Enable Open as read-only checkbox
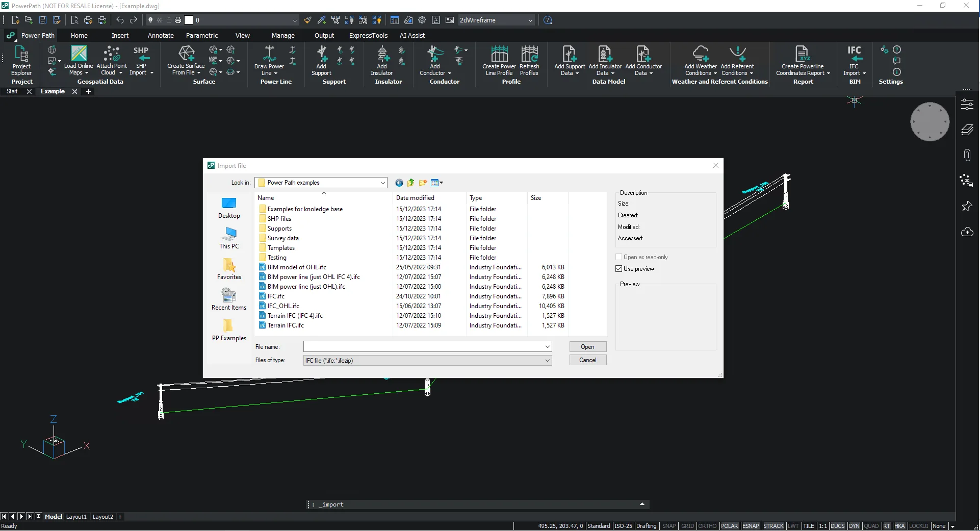The width and height of the screenshot is (980, 531). point(619,257)
